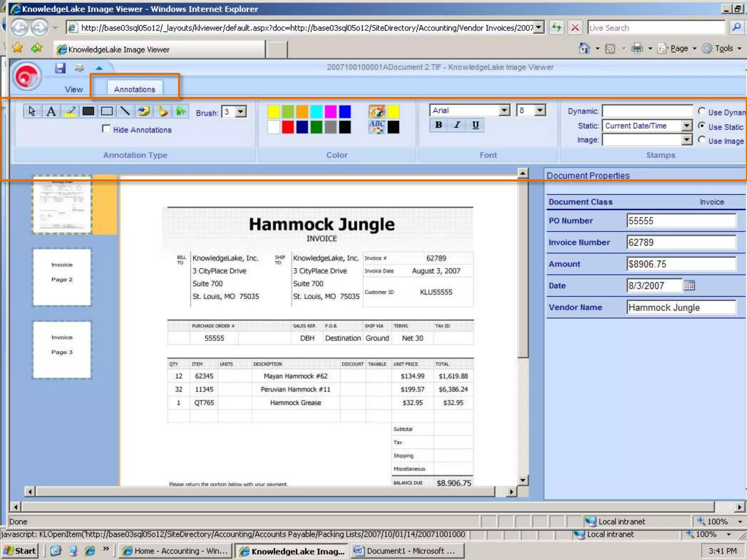The width and height of the screenshot is (747, 560).
Task: Select the text annotation tool
Action: pos(51,111)
